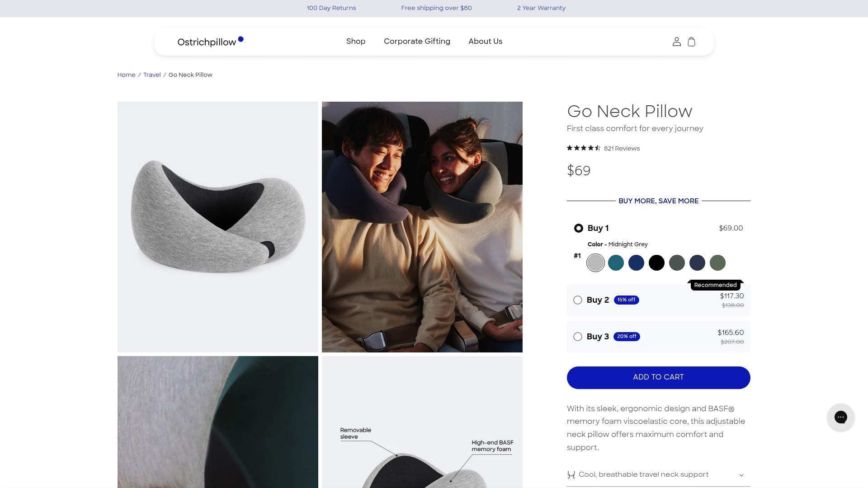Open the chat bubble widget
Image resolution: width=868 pixels, height=488 pixels.
coord(841,417)
